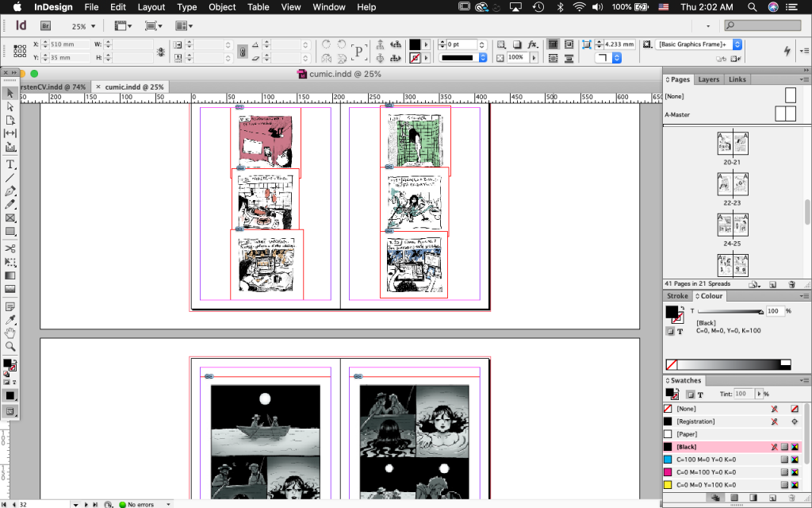Select the Rectangle Frame tool
This screenshot has height=508, width=812.
[10, 218]
